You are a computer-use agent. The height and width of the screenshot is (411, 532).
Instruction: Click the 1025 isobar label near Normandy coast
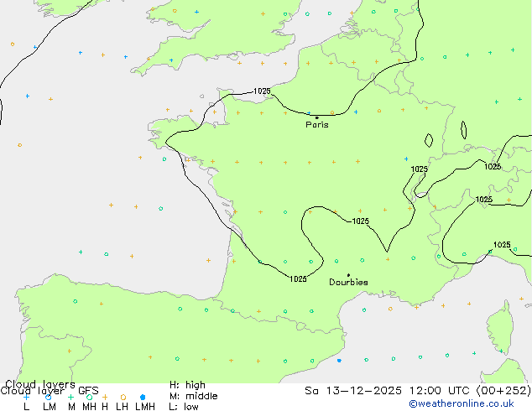coord(262,91)
